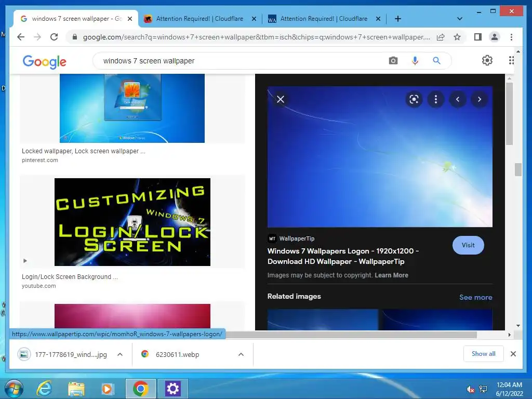
Task: Click the taskbar clock 12:04 AM
Action: [509, 385]
